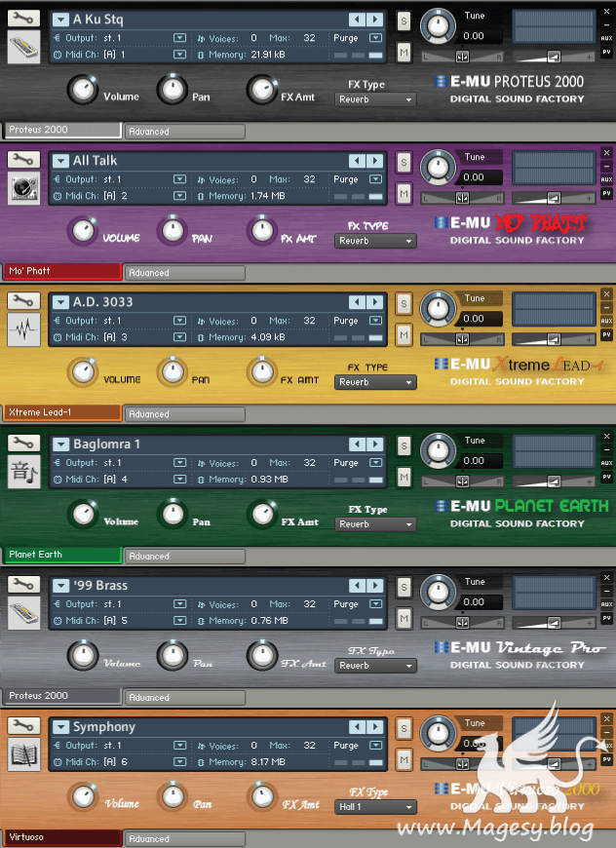This screenshot has height=848, width=616.
Task: Click the PV button on All Talk
Action: tap(606, 194)
